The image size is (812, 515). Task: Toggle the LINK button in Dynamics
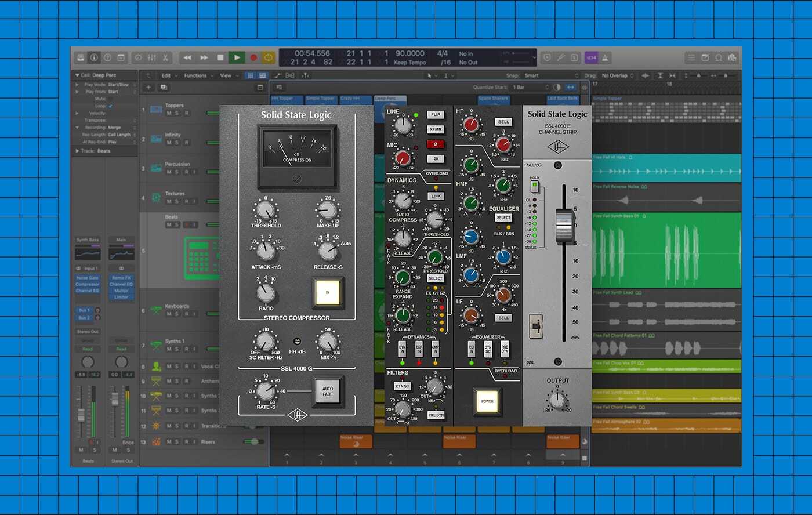click(436, 196)
